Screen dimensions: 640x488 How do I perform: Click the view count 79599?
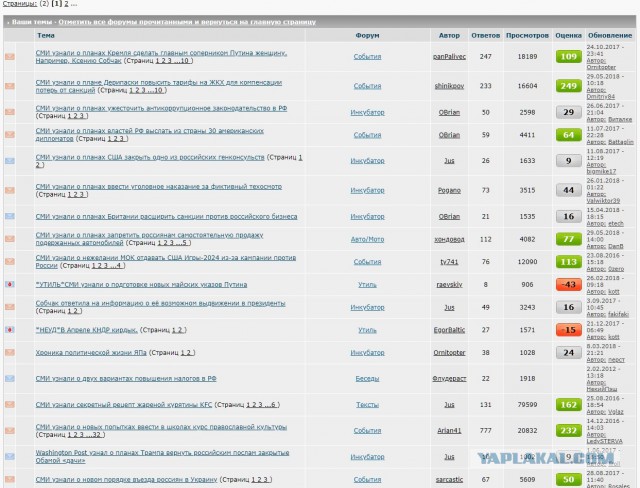[x=527, y=405]
